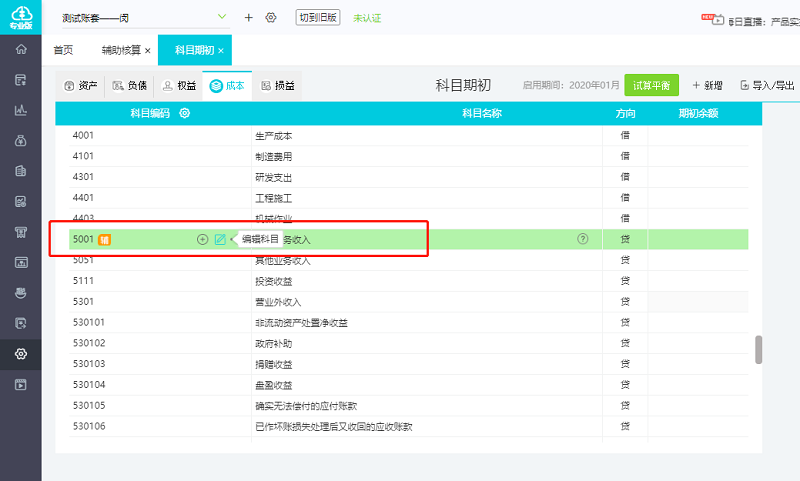Open the home icon in the sidebar
The height and width of the screenshot is (481, 800).
tap(21, 49)
